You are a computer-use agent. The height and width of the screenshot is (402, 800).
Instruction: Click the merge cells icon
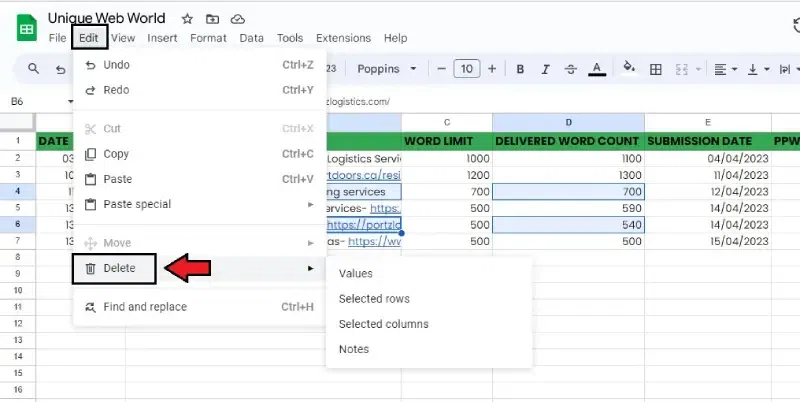[x=682, y=69]
